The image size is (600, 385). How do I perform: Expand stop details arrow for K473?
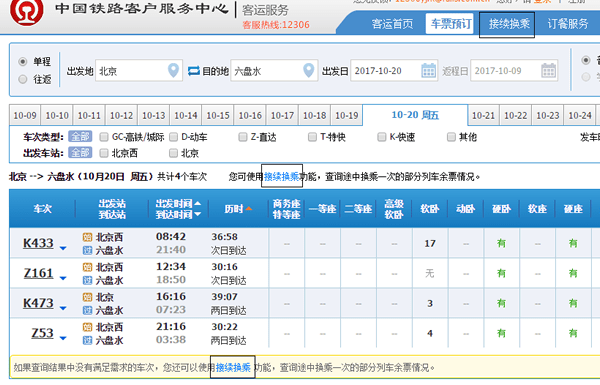click(63, 308)
